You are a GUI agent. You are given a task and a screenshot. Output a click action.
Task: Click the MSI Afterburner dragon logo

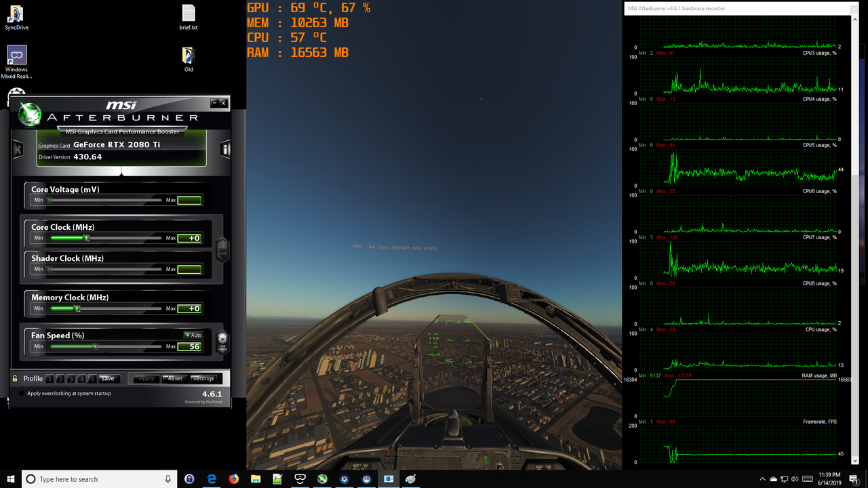29,114
